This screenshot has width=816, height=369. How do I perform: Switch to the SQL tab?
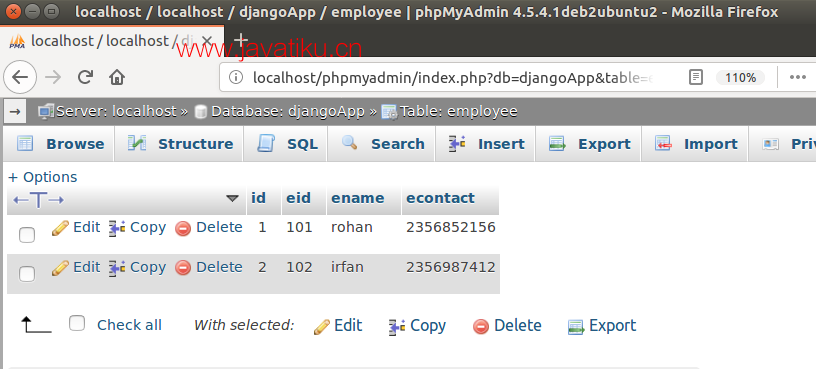tap(286, 144)
